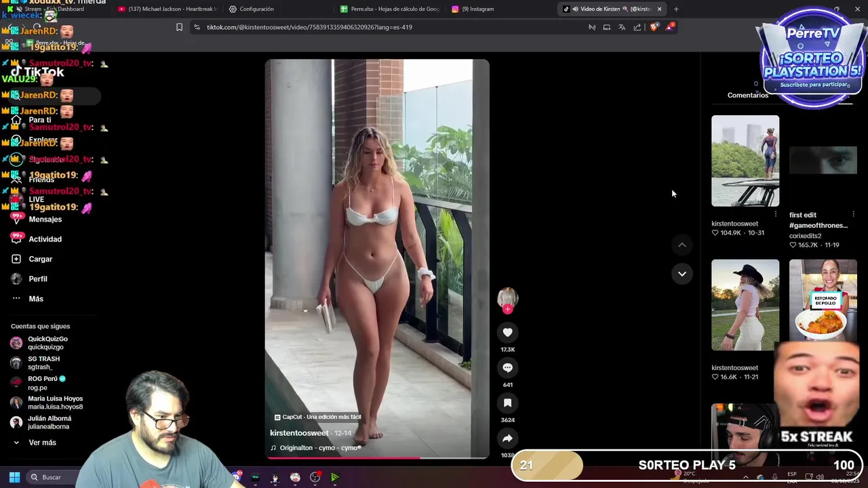
Task: Open Actividad in TikTok sidebar
Action: point(45,239)
